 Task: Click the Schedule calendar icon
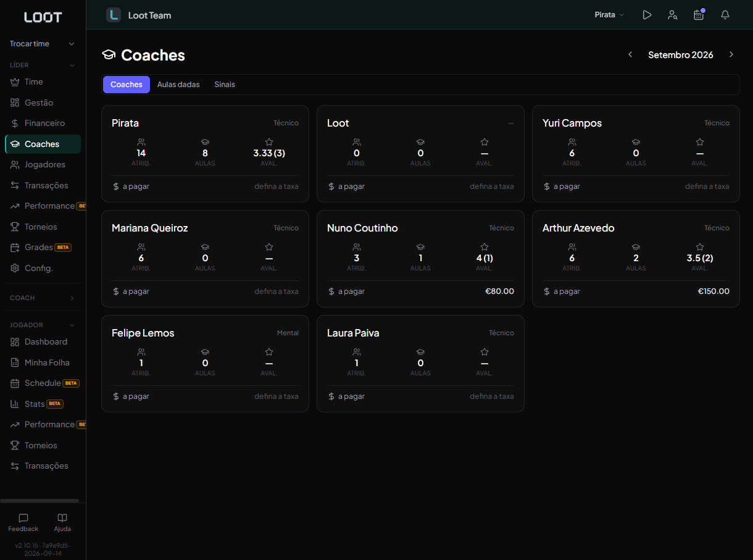[15, 383]
